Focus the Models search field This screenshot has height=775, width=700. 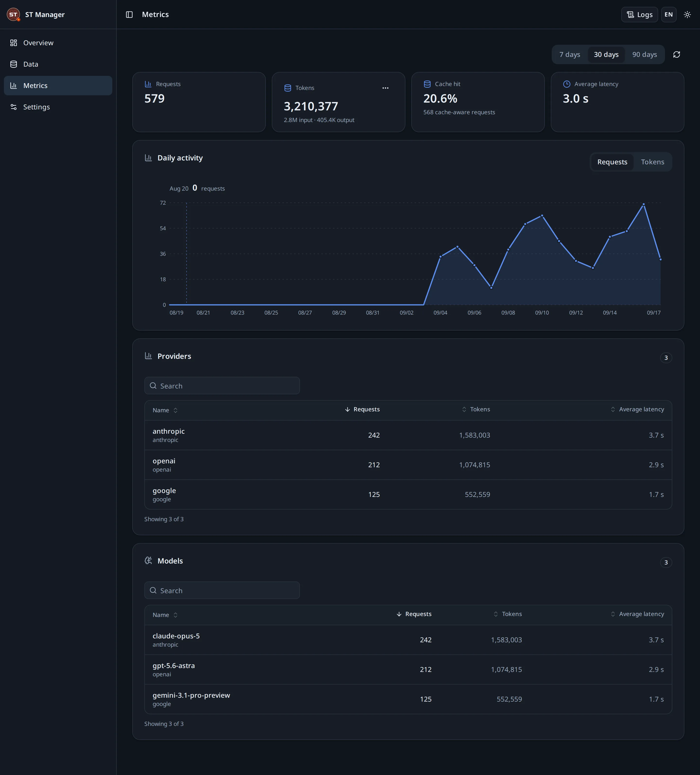(222, 590)
